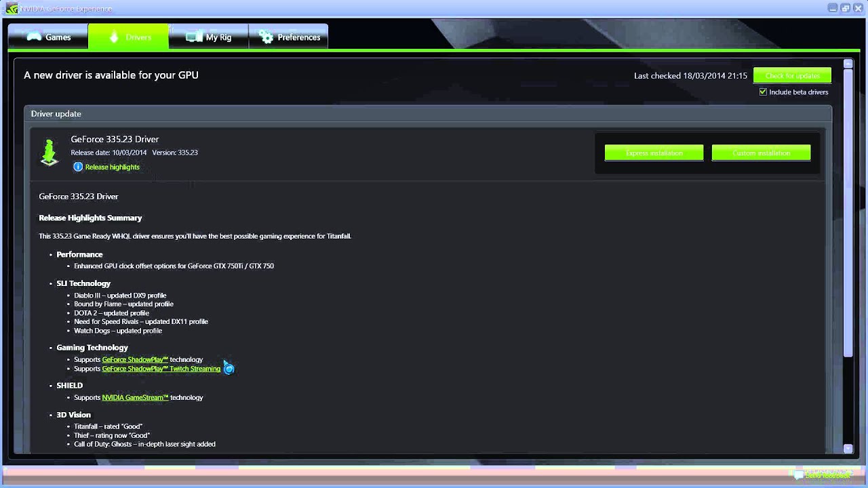Click the Check for updates button
The width and height of the screenshot is (868, 488).
click(x=792, y=75)
